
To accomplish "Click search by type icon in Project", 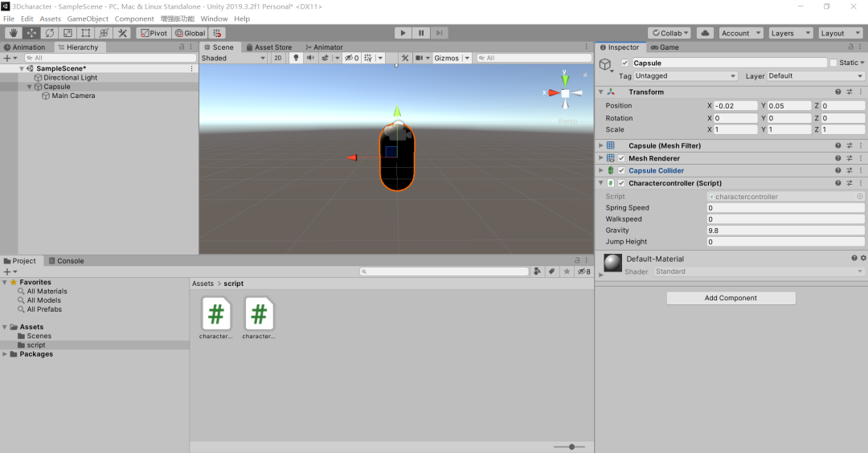I will 537,271.
